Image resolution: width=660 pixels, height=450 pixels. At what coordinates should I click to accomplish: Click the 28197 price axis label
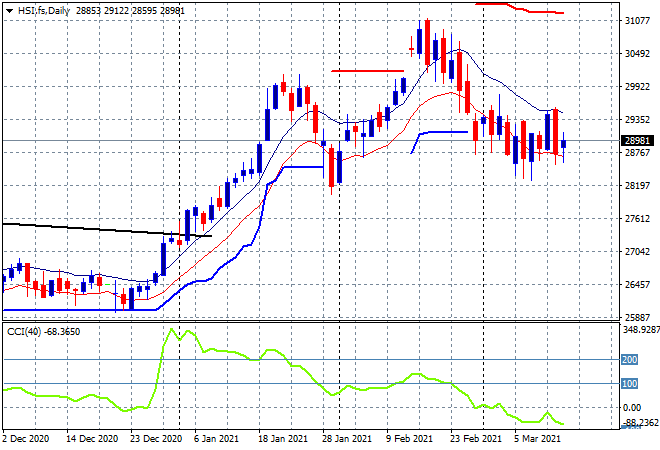636,186
